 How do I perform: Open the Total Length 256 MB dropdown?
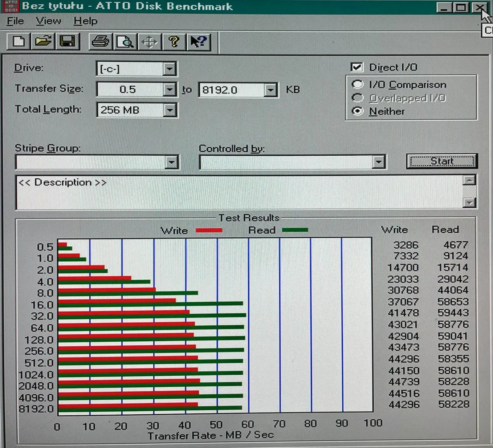(x=169, y=110)
